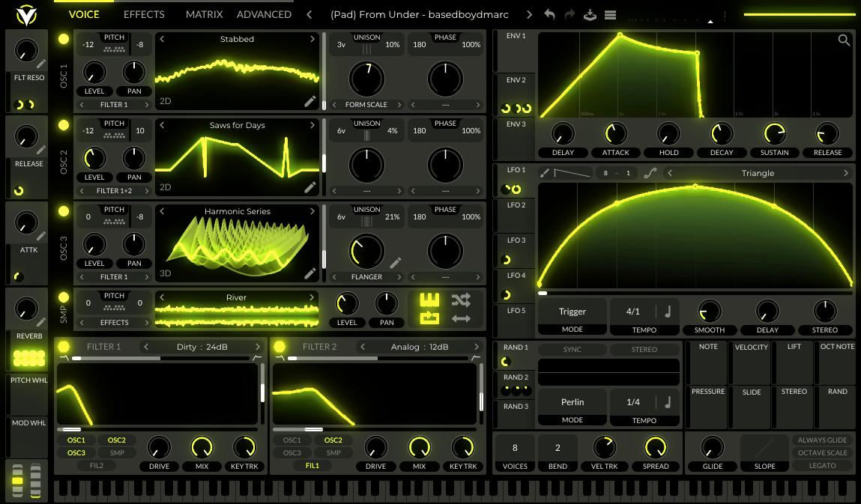
Task: Select next wavetable after Stabbed
Action: pos(312,39)
